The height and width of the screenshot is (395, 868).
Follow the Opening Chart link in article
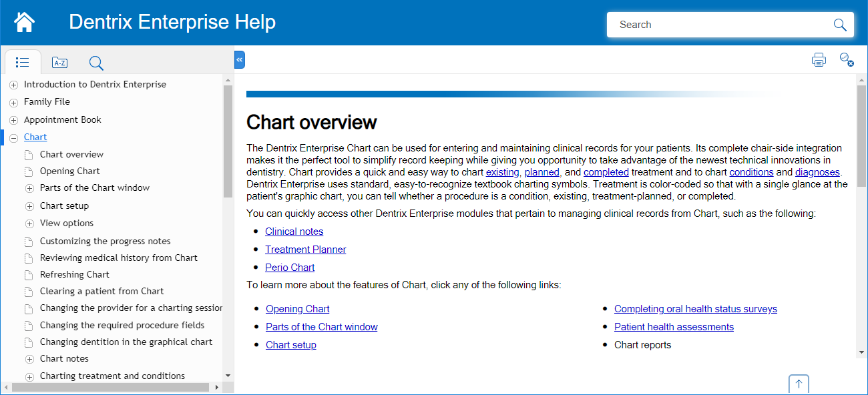pos(297,309)
